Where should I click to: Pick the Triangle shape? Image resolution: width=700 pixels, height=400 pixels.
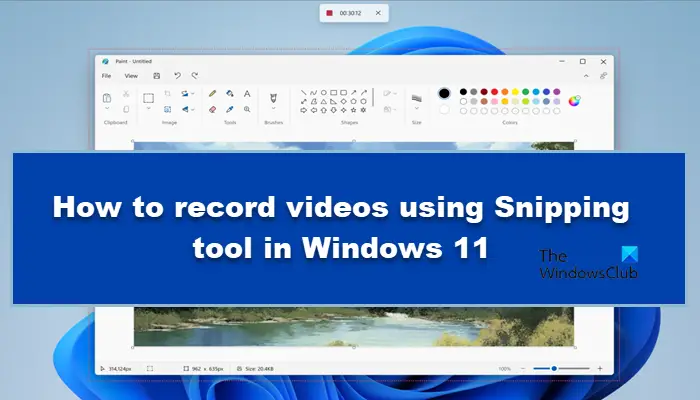[x=324, y=102]
